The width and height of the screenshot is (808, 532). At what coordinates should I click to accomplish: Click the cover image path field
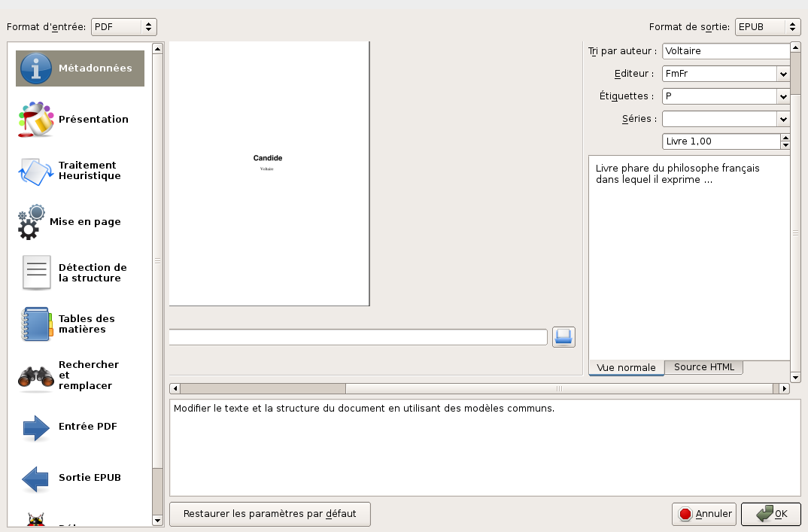click(x=358, y=337)
